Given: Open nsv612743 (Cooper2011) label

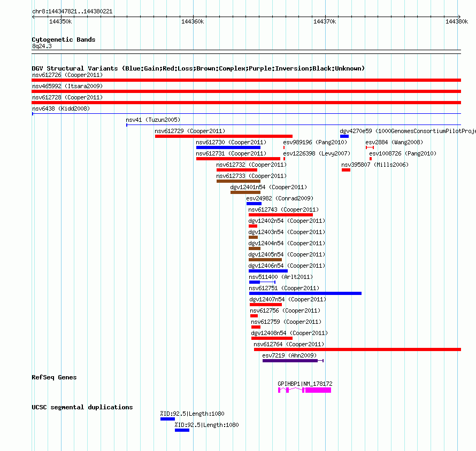Looking at the screenshot, I should tap(283, 209).
